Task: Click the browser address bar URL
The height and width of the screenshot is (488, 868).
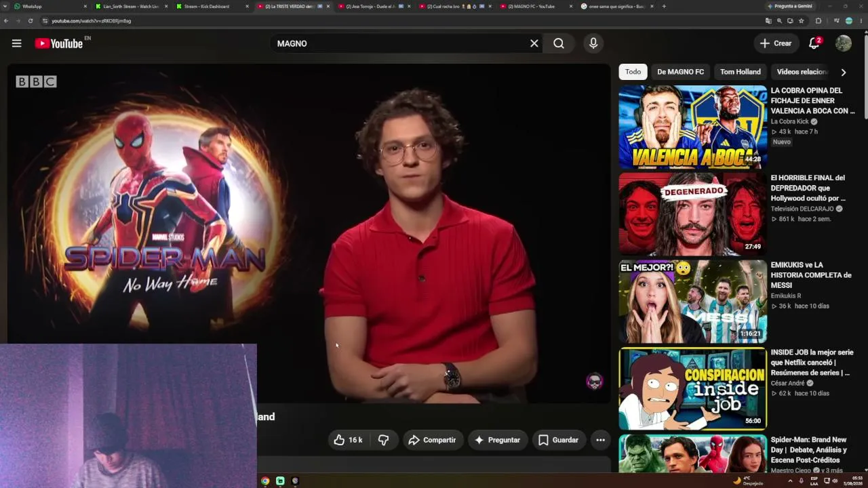Action: [92, 21]
